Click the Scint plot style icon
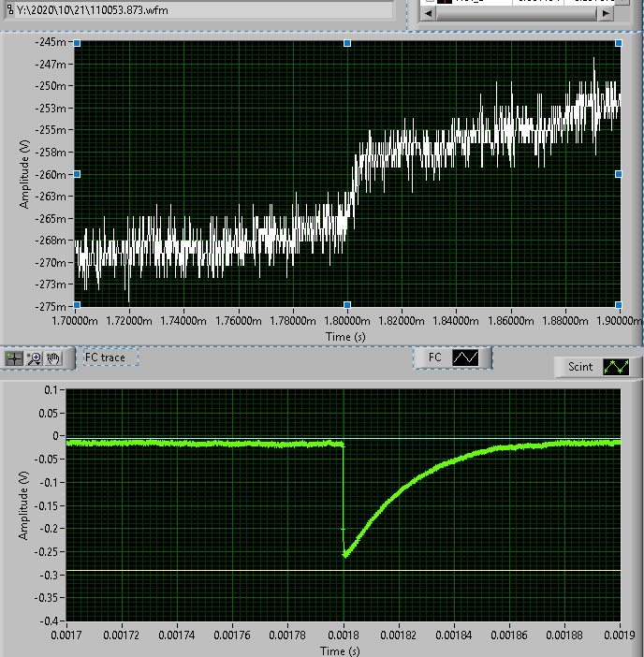644x657 pixels. 616,367
